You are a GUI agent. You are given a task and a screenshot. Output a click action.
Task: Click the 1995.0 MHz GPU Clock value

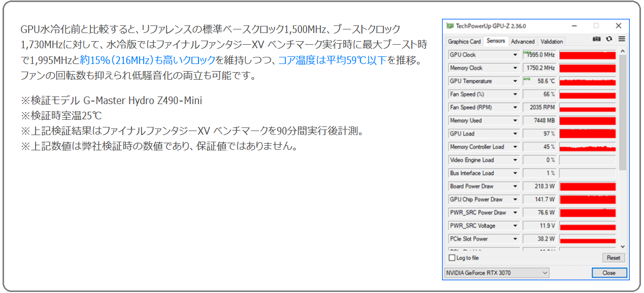539,55
